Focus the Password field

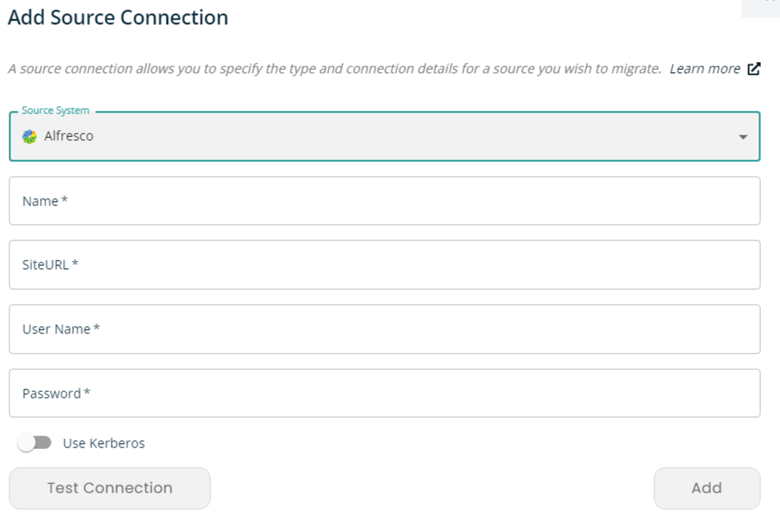[385, 393]
